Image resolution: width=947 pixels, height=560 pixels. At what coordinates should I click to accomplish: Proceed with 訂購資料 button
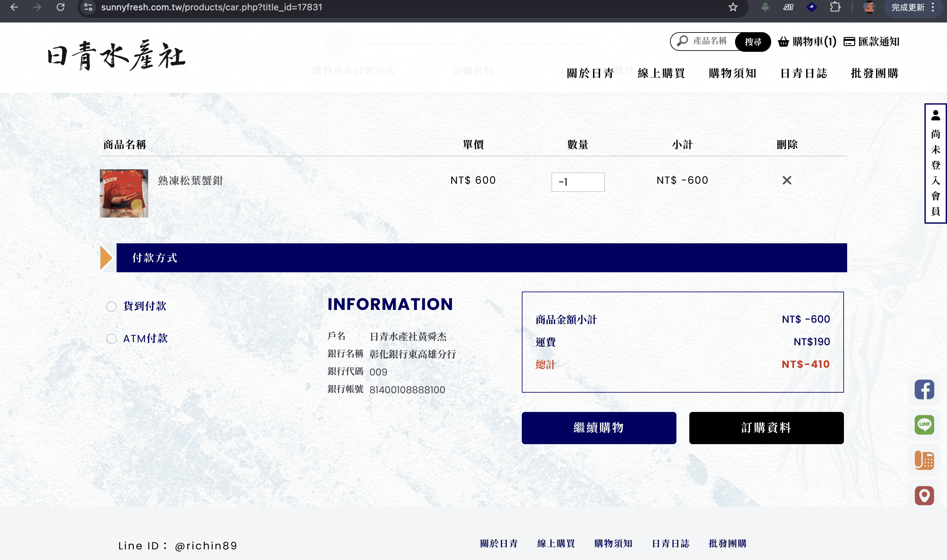[767, 428]
